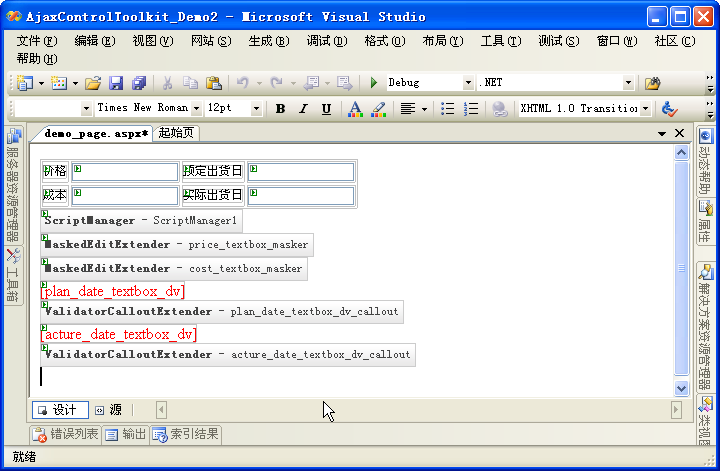720x471 pixels.
Task: Open the Times New Roman font dropdown
Action: pyautogui.click(x=196, y=109)
